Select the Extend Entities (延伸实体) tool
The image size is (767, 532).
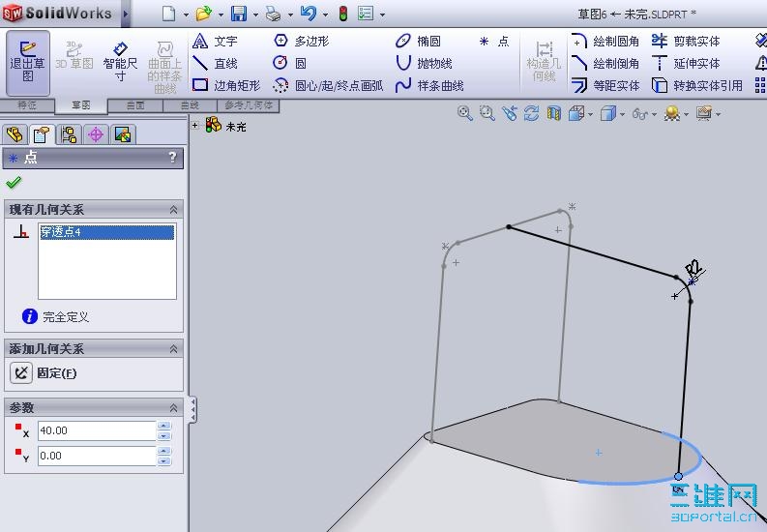(x=686, y=63)
